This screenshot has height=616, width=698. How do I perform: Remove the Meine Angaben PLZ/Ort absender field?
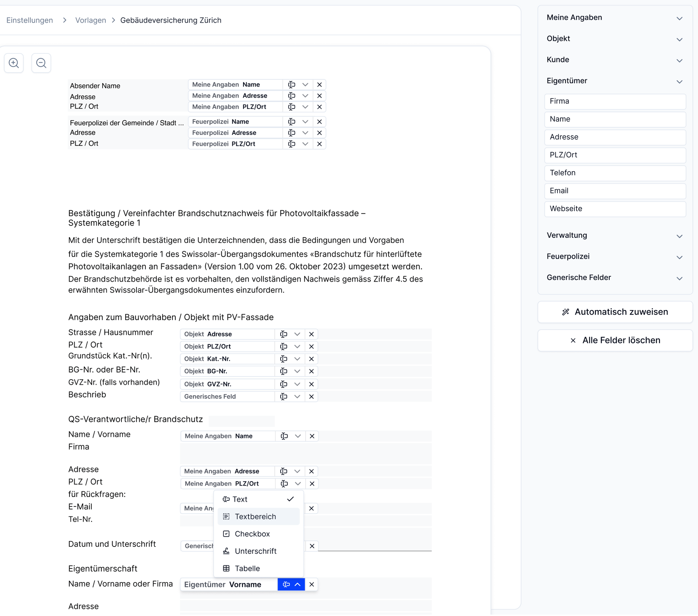coord(319,107)
